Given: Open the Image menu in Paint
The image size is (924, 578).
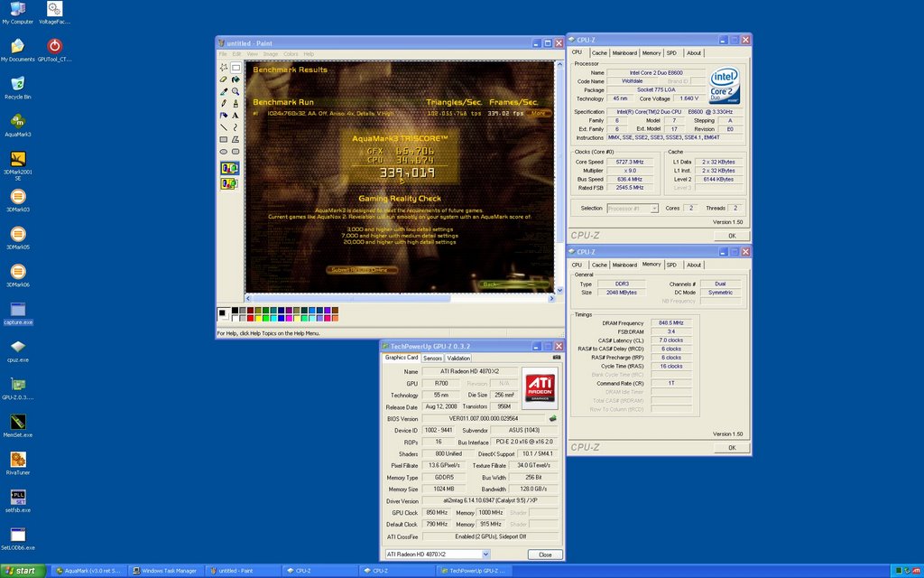Looking at the screenshot, I should [271, 53].
